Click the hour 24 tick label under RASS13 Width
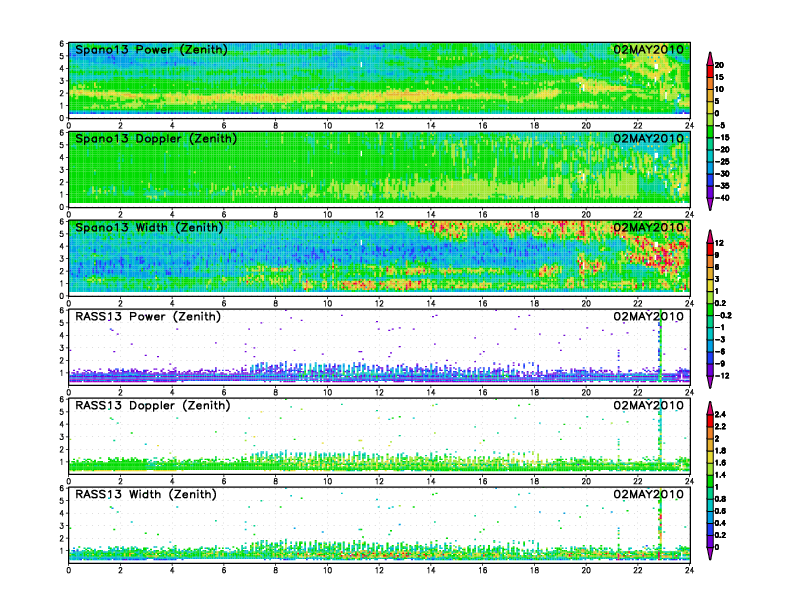 689,570
